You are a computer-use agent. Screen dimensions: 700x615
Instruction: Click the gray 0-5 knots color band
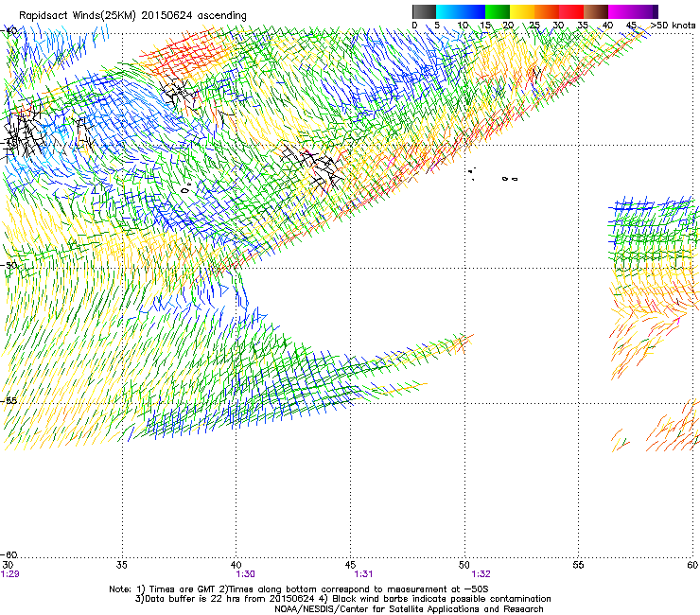(424, 11)
